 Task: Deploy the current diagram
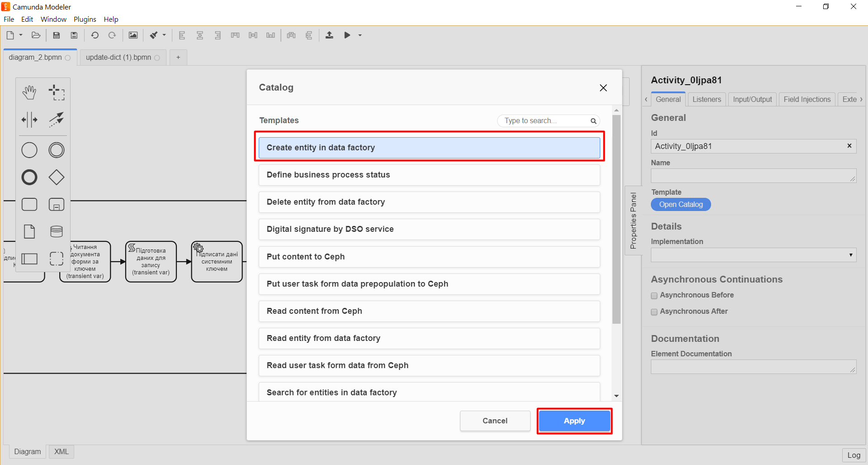click(x=329, y=35)
